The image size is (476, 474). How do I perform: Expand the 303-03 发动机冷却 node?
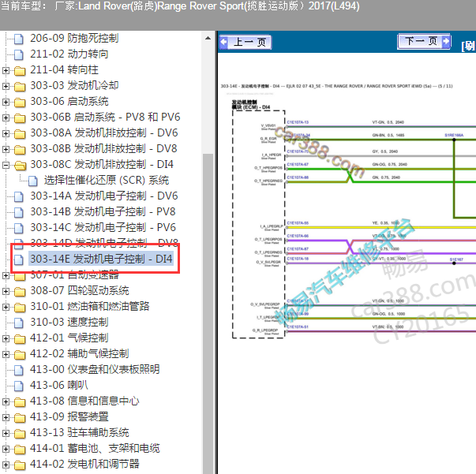(x=6, y=86)
